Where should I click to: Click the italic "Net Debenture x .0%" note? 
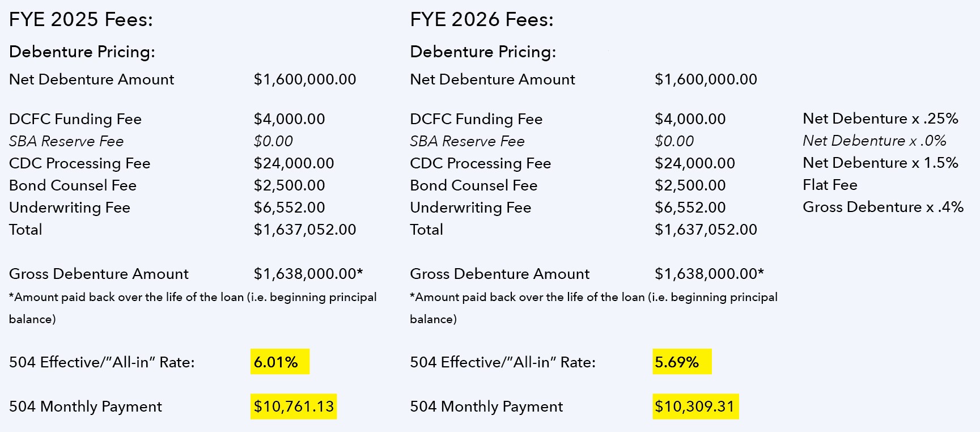click(x=874, y=141)
